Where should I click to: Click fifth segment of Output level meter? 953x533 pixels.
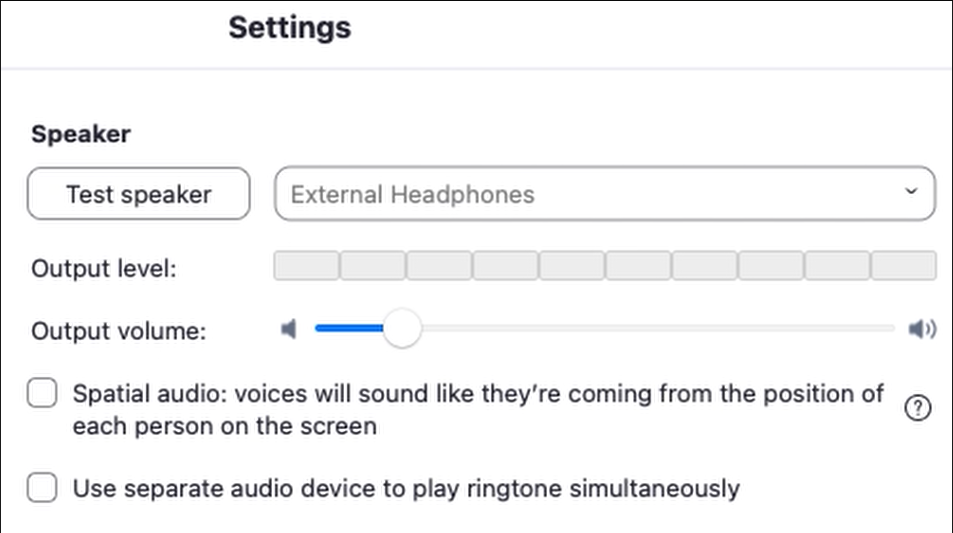pos(572,266)
